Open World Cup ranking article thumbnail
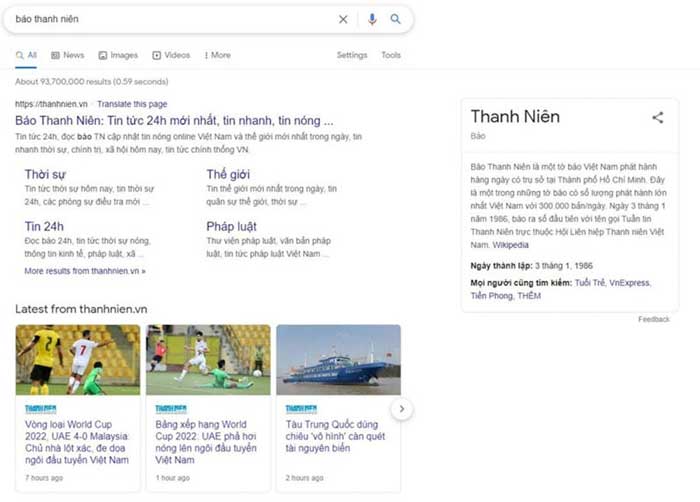The image size is (700, 502). point(208,360)
